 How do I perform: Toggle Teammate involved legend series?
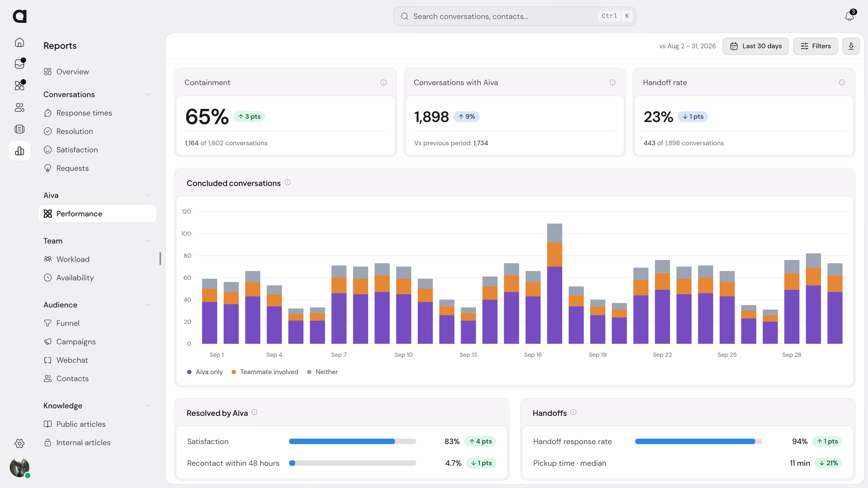(x=265, y=372)
